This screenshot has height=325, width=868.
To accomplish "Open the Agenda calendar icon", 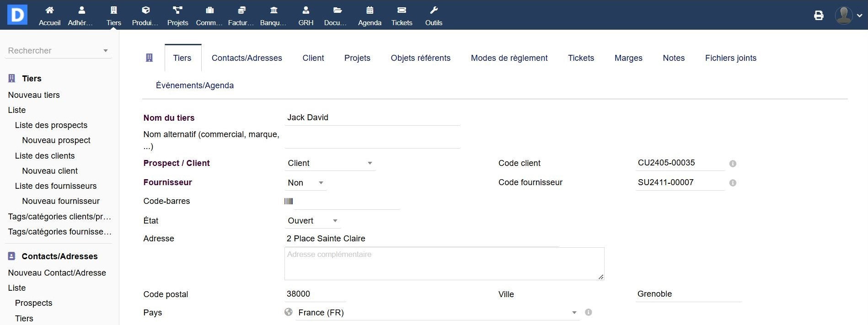I will [x=370, y=11].
